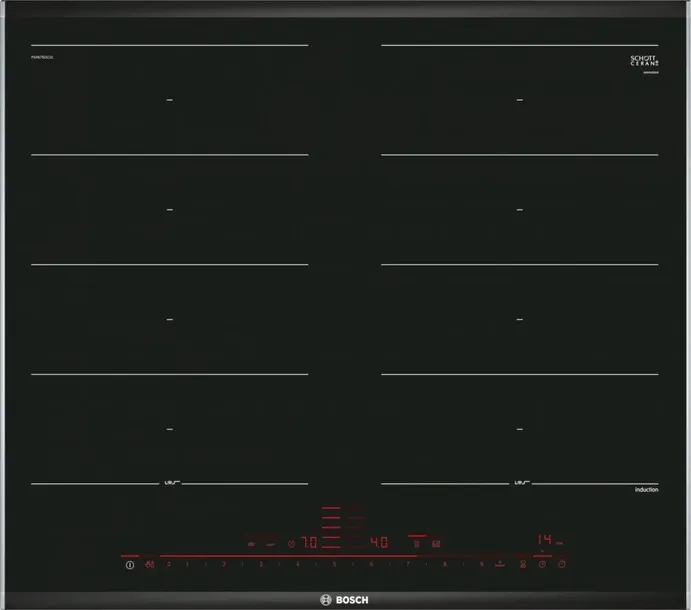691x610 pixels.
Task: Tap the PerfectFry sensor icon
Action: click(x=523, y=565)
